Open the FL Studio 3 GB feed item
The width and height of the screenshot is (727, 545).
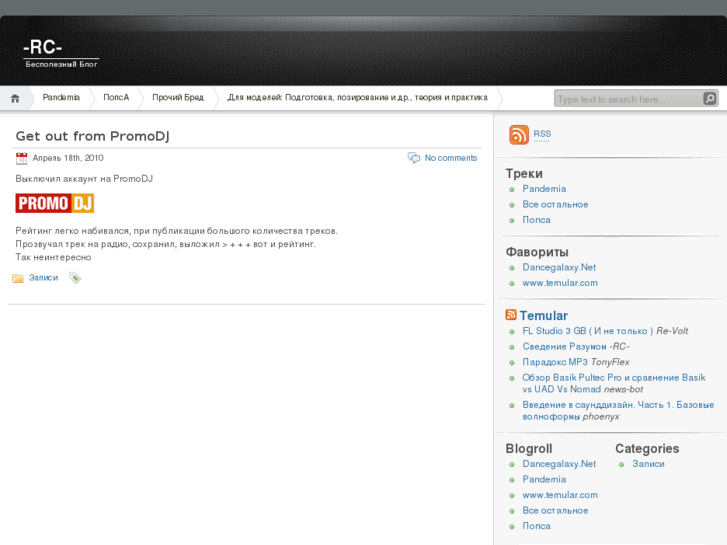coord(588,331)
